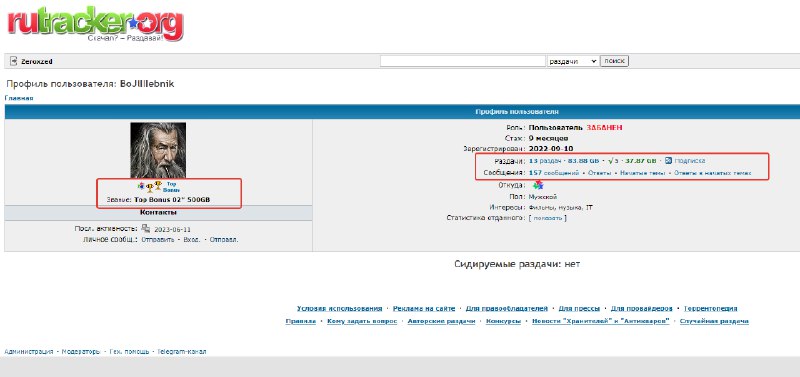This screenshot has width=800, height=377.
Task: Open the Gandalf avatar image
Action: [x=158, y=150]
